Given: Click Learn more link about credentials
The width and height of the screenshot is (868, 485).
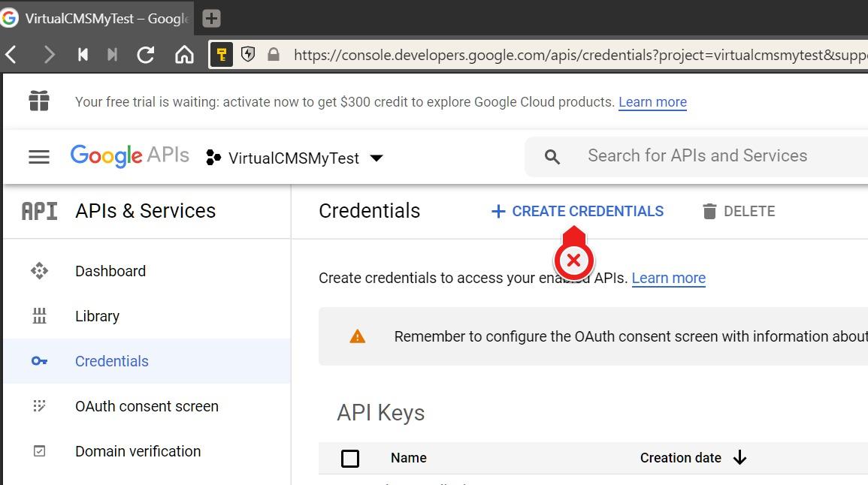Looking at the screenshot, I should pos(668,278).
